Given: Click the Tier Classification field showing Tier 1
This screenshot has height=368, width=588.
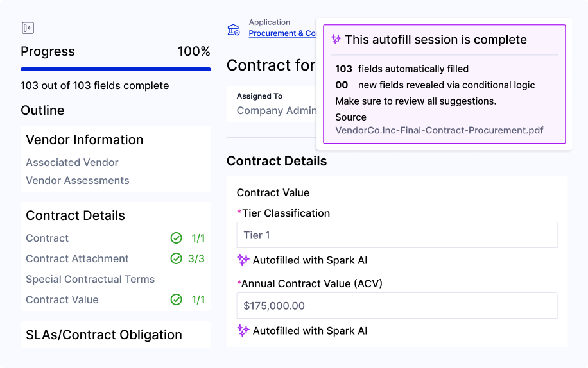Looking at the screenshot, I should 397,235.
